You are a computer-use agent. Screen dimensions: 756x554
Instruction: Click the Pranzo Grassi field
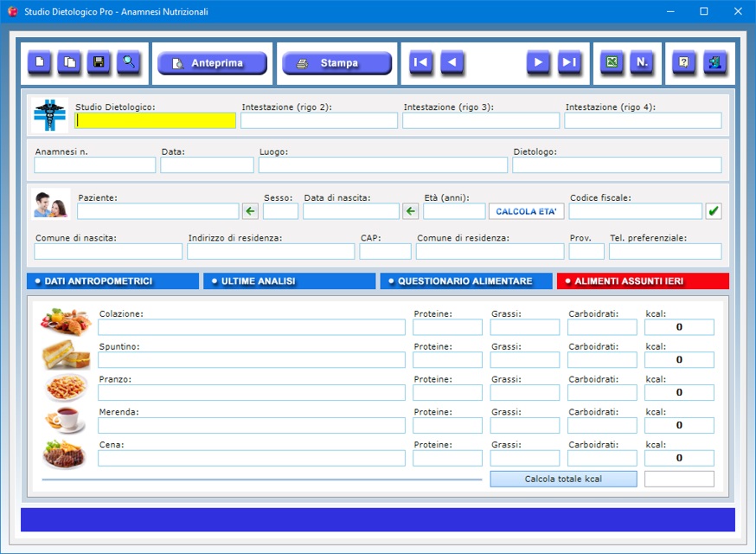(525, 393)
